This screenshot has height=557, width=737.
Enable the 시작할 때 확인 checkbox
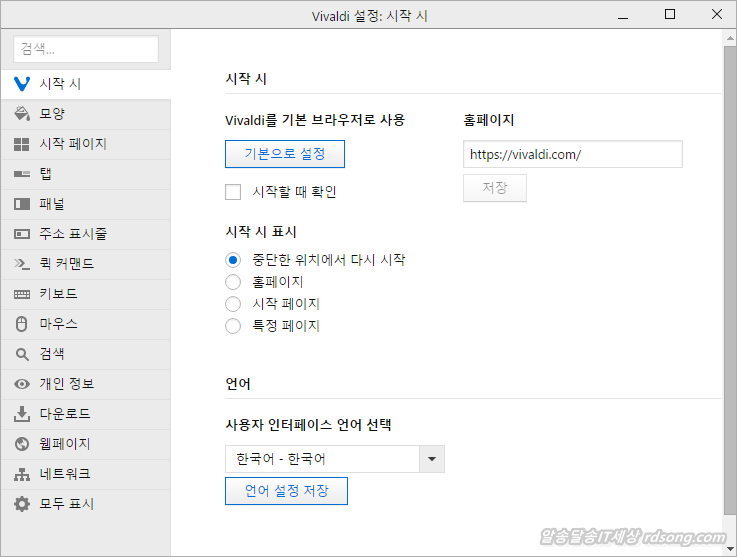pyautogui.click(x=233, y=192)
